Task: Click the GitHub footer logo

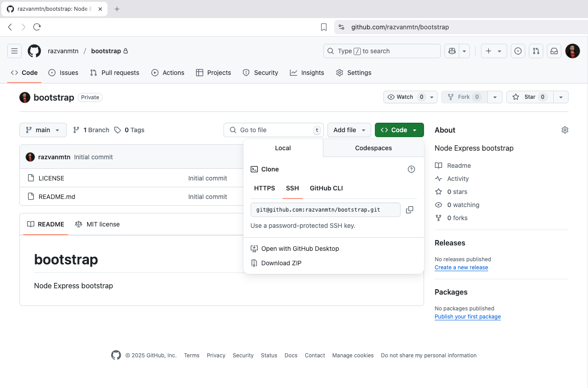Action: [x=116, y=355]
